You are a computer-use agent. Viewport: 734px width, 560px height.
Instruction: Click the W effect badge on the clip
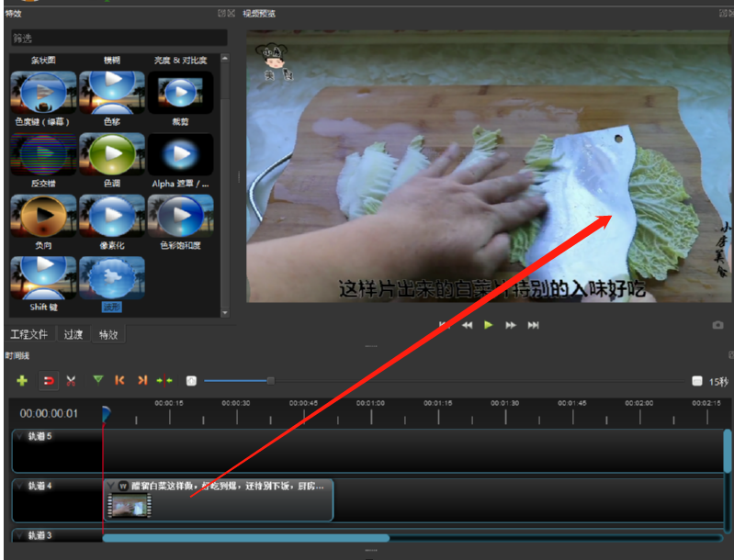tap(123, 486)
